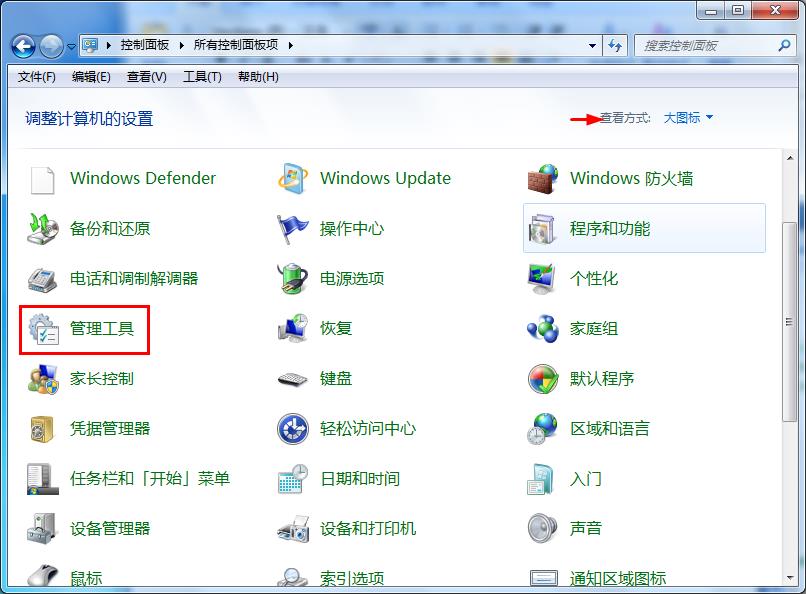Open the 个性化 link
Screen dimensions: 806x594
[x=594, y=279]
